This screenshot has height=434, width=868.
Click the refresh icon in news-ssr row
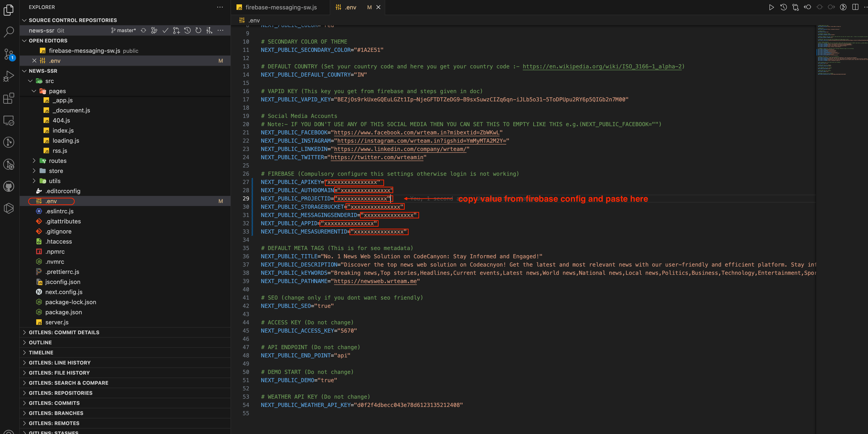[x=198, y=30]
